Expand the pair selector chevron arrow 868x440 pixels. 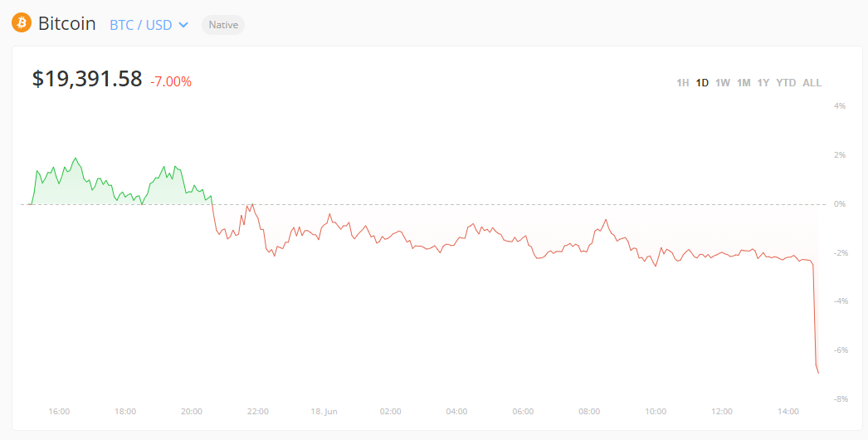coord(183,25)
